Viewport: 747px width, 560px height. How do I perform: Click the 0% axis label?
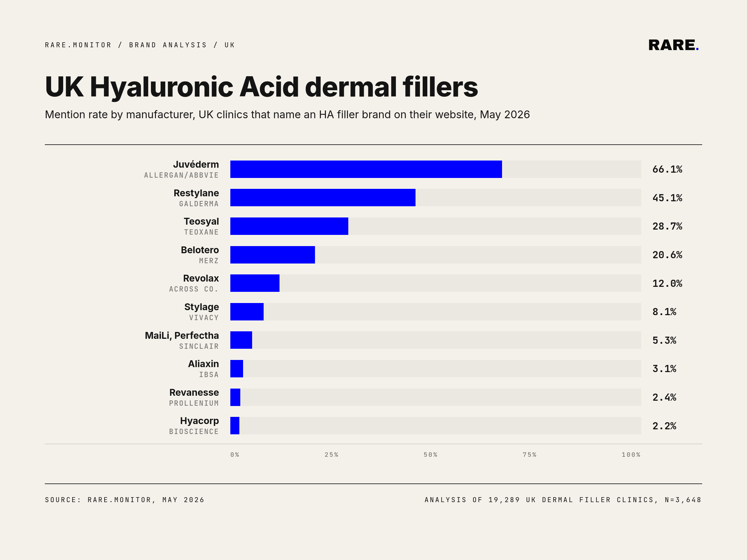235,455
